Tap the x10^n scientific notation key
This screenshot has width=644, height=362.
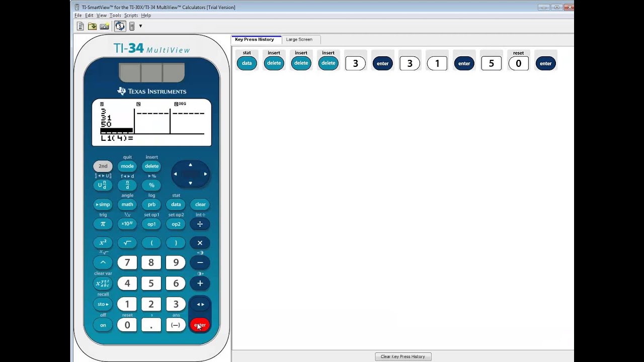pyautogui.click(x=127, y=224)
